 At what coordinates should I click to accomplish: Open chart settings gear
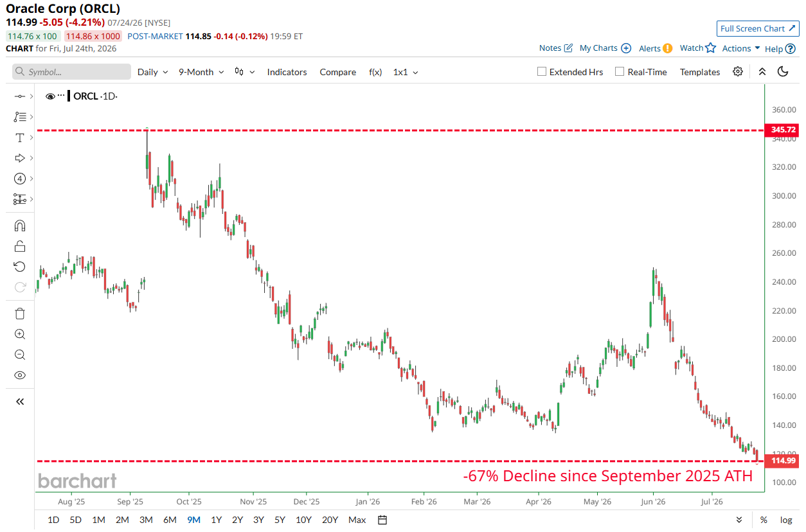click(738, 72)
